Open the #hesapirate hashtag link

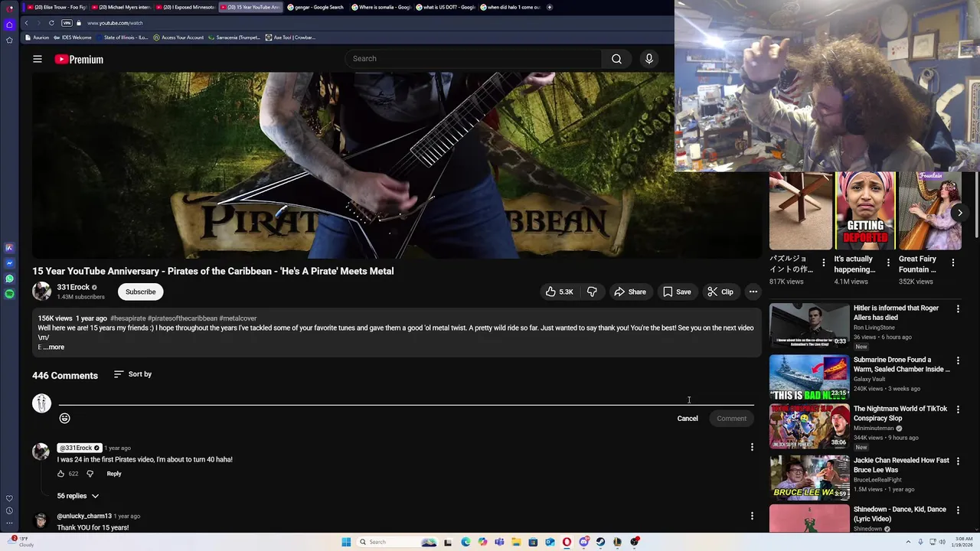[x=128, y=318]
